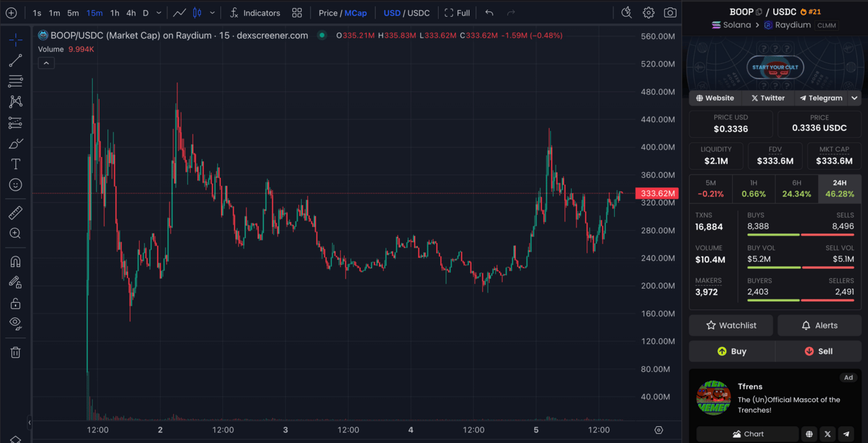Collapse the indicator legend chevron
This screenshot has width=868, height=443.
click(x=46, y=63)
